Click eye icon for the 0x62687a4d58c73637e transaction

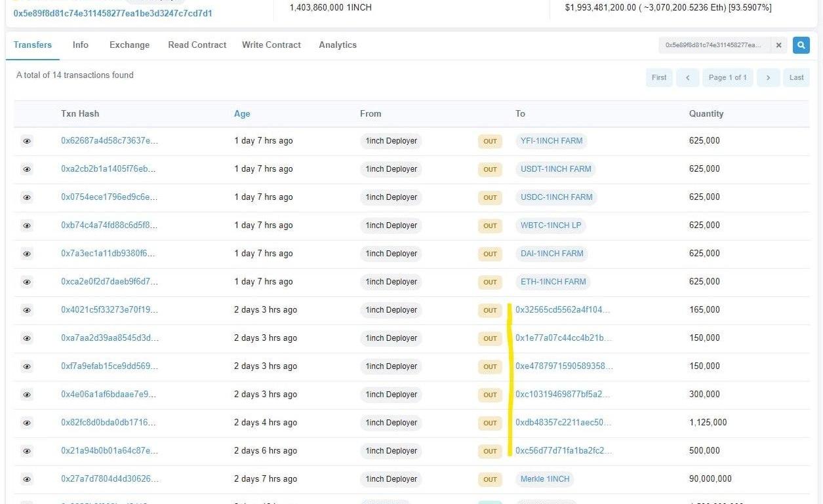(27, 141)
